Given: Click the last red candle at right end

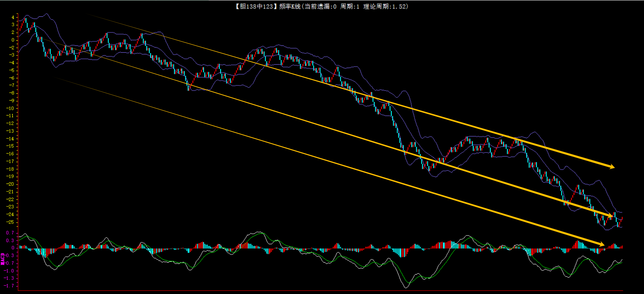Looking at the screenshot, I should (622, 218).
